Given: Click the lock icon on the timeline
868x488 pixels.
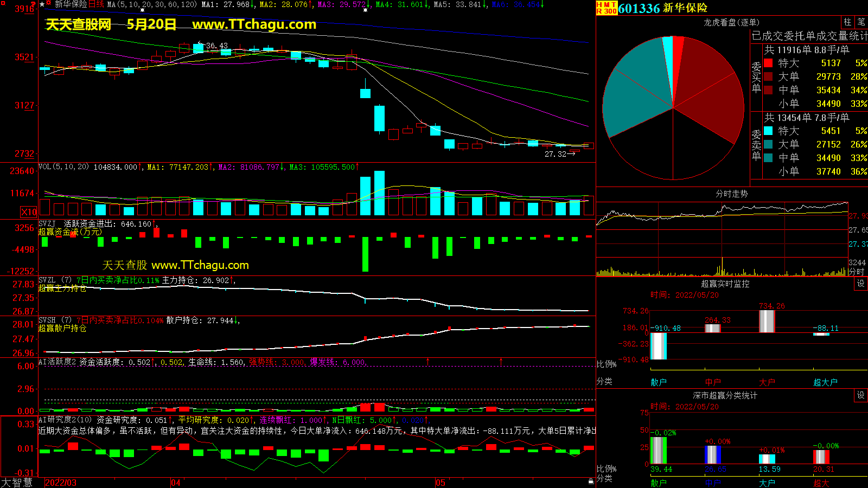Looking at the screenshot, I should tap(591, 481).
